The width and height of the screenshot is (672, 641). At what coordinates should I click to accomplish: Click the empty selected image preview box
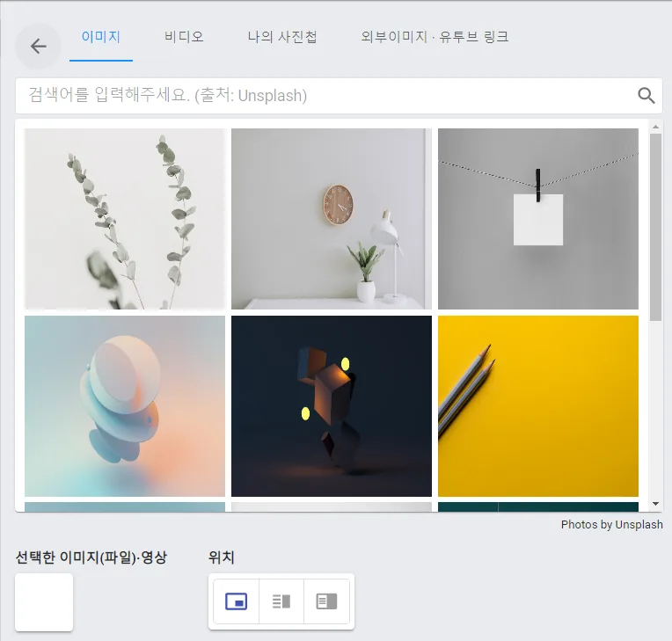tap(44, 602)
